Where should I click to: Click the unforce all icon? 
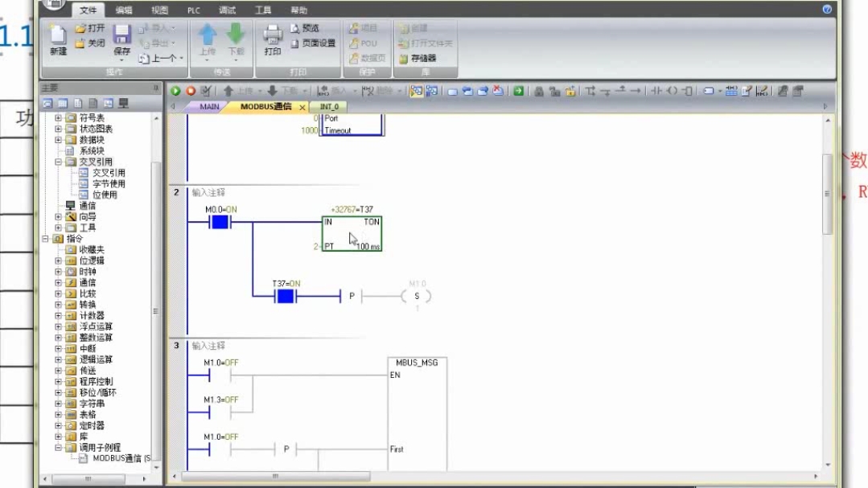(570, 92)
